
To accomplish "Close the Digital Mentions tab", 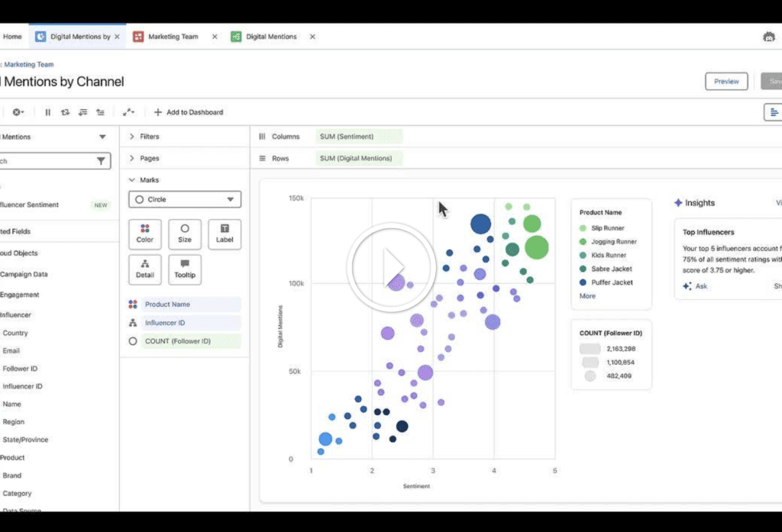I will click(312, 37).
